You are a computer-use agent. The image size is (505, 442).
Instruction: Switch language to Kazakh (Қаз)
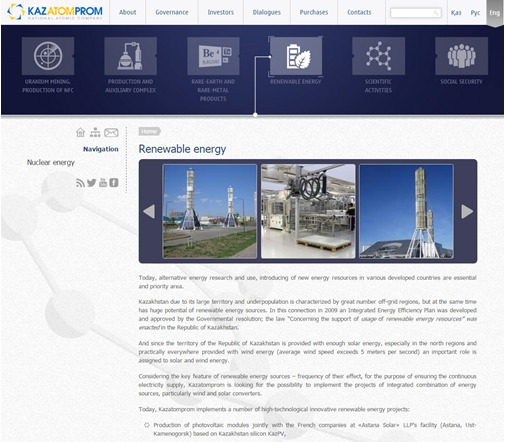(456, 13)
